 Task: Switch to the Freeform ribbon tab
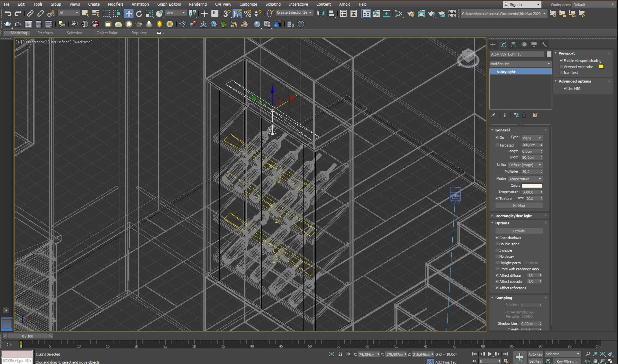tap(45, 33)
